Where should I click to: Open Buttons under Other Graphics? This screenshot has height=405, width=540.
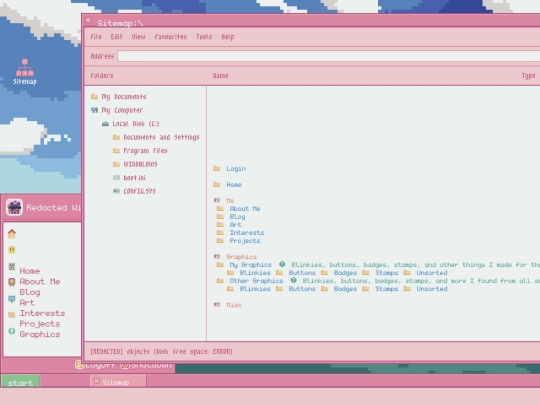[x=302, y=289]
